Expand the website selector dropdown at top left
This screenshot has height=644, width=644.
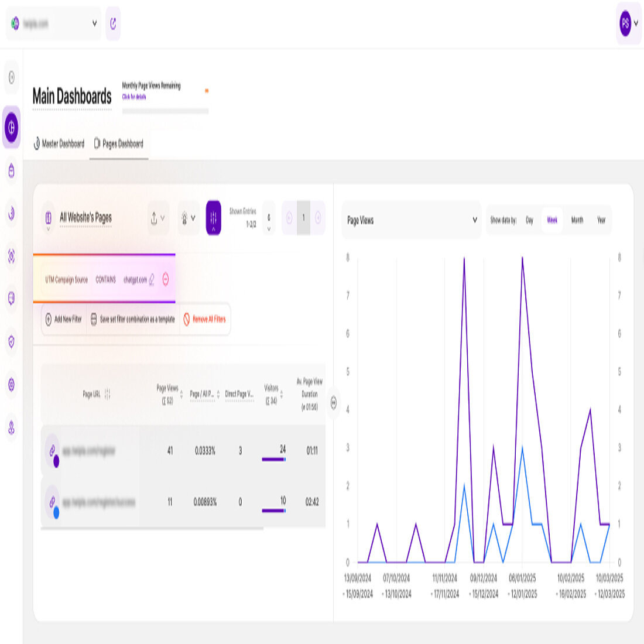pyautogui.click(x=94, y=24)
